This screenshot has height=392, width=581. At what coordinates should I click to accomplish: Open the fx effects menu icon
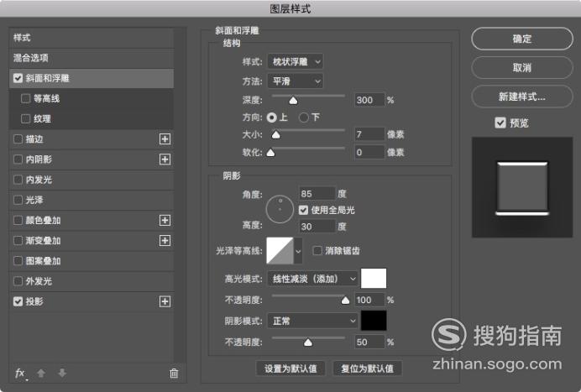(20, 373)
